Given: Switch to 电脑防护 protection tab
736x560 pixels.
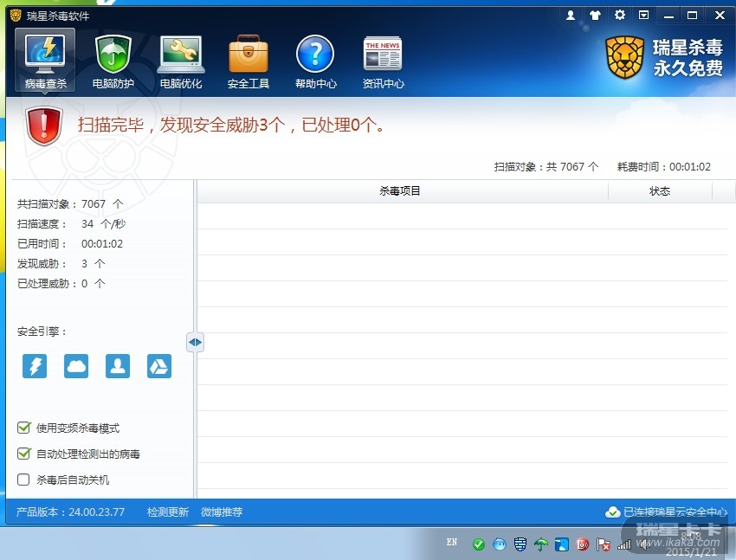Looking at the screenshot, I should (113, 61).
